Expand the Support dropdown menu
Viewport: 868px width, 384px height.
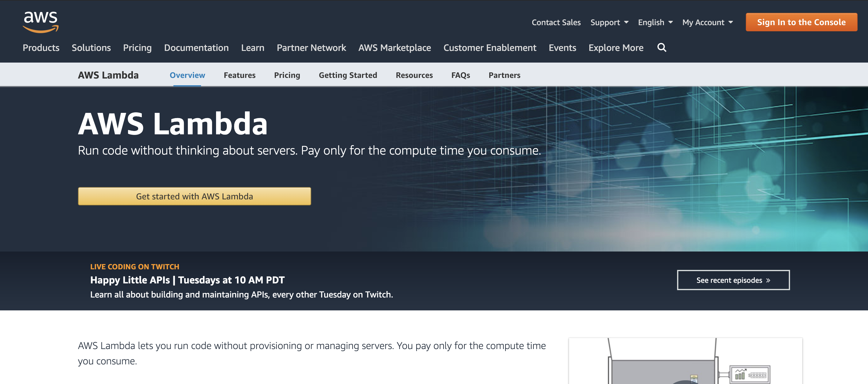(x=608, y=22)
